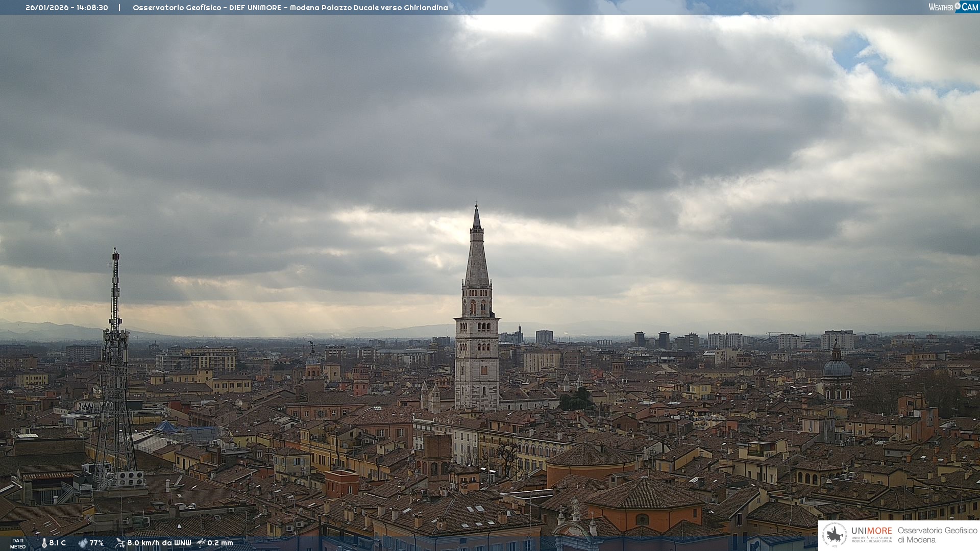980x551 pixels.
Task: Click the WeatherCam logo
Action: pos(953,7)
